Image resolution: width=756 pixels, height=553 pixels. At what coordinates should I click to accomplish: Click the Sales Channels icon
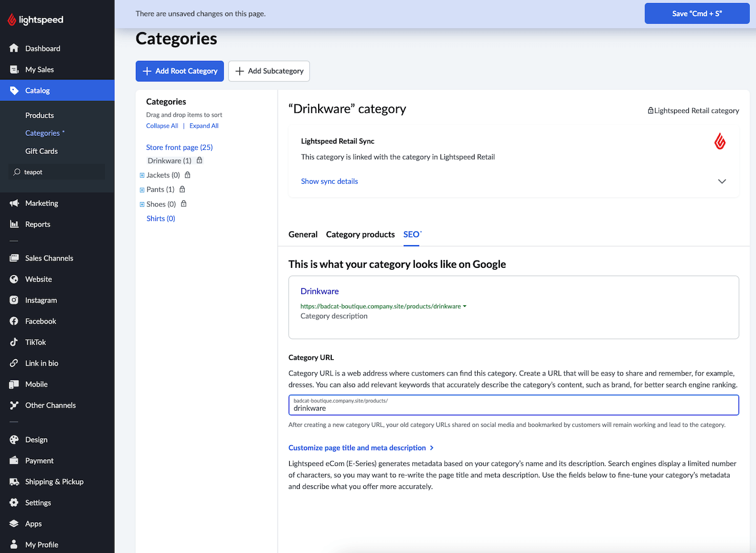click(x=14, y=258)
